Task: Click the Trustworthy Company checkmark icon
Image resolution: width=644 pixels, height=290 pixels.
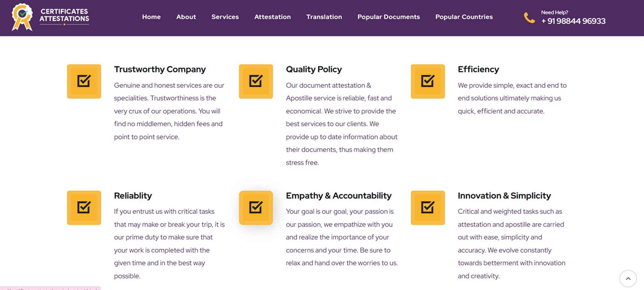Action: [84, 81]
